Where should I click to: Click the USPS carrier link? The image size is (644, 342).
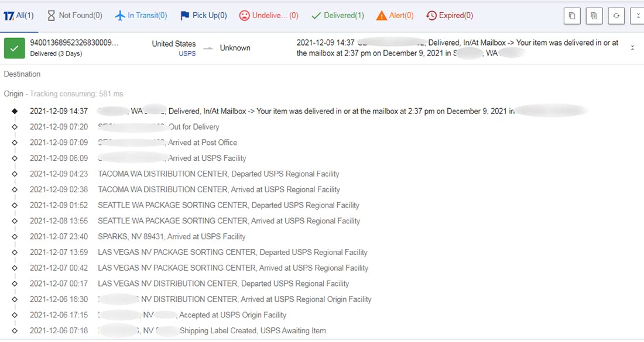[x=187, y=53]
